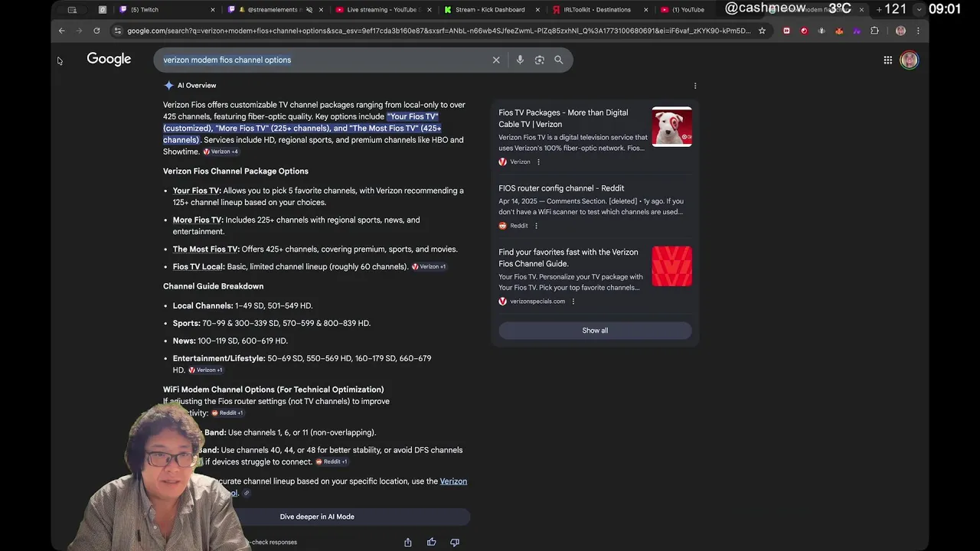Open the Reddit +1 chip near DFS channels
This screenshot has height=551, width=980.
click(x=332, y=461)
